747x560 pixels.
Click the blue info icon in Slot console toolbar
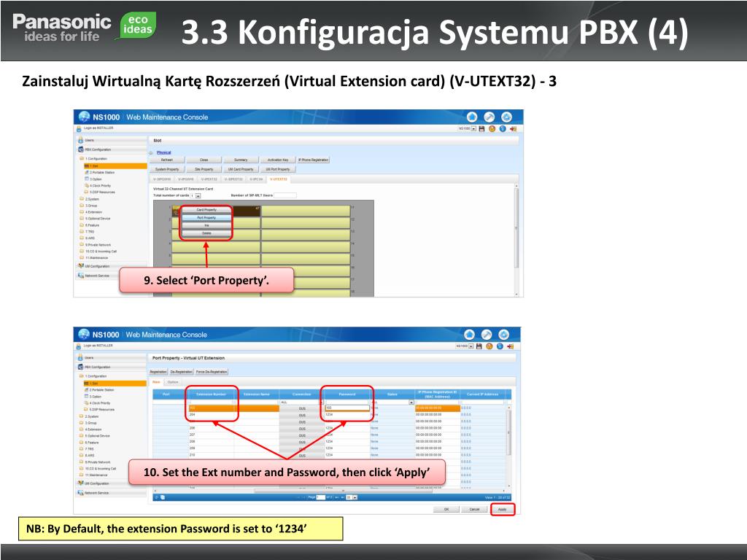503,128
